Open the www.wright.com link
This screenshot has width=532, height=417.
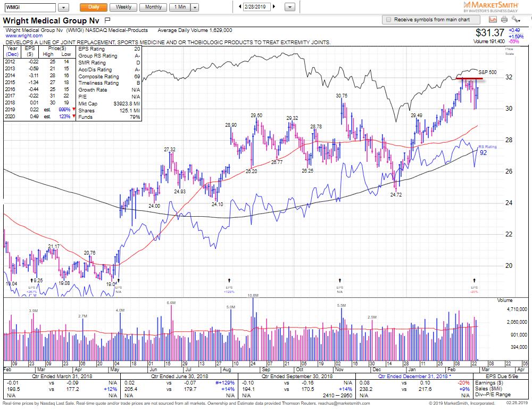[x=24, y=36]
